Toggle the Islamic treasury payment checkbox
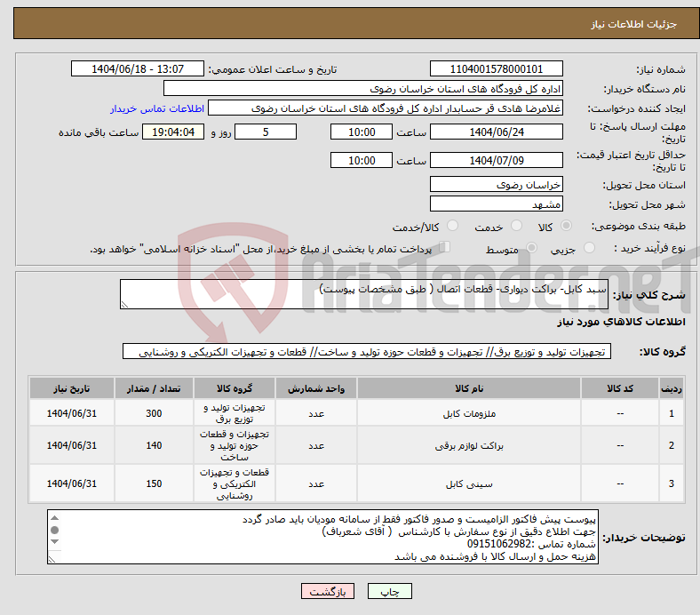Viewport: 700px width, 615px height. click(x=444, y=246)
